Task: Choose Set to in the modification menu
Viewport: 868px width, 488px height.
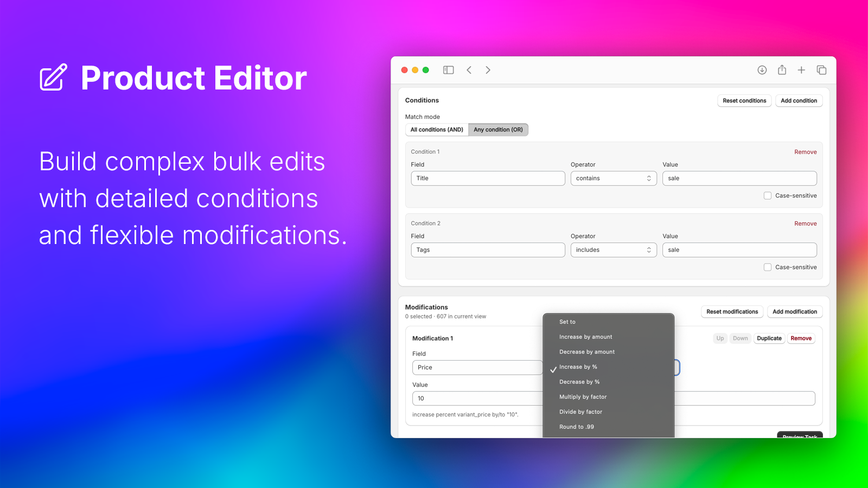Action: coord(567,322)
